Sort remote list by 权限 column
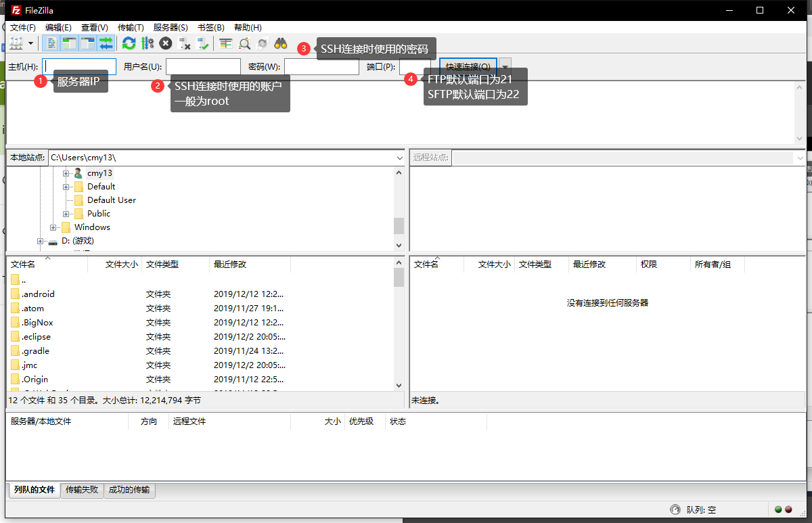Viewport: 812px width, 523px height. (x=663, y=265)
